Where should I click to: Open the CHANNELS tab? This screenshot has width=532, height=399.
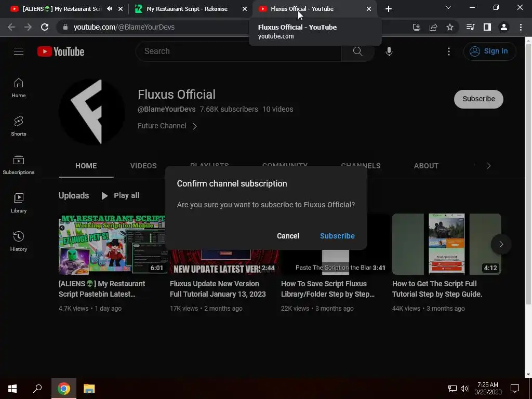point(361,166)
